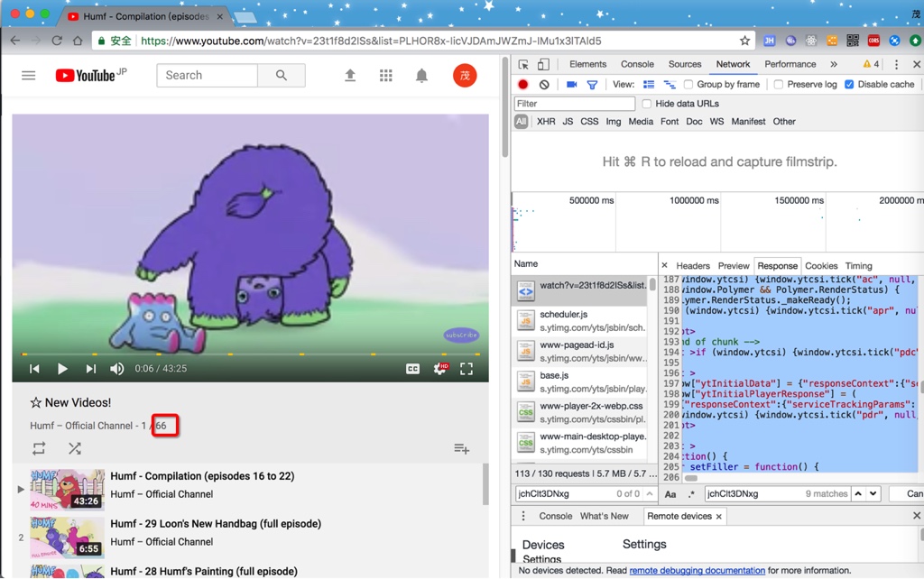Filter requests by XHR
Screen dimensions: 924x579
546,122
